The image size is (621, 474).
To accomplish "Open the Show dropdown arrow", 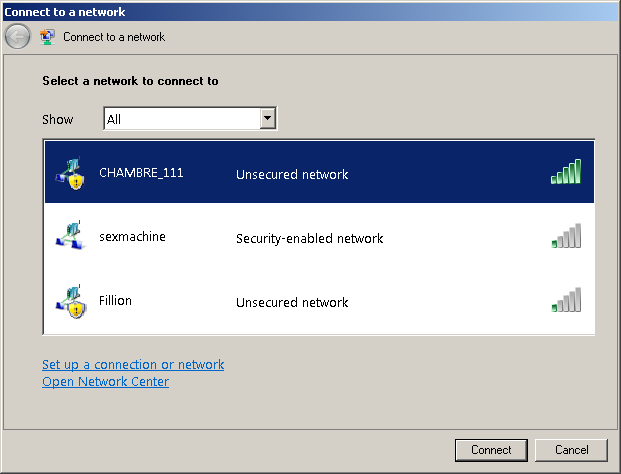I will [x=268, y=118].
